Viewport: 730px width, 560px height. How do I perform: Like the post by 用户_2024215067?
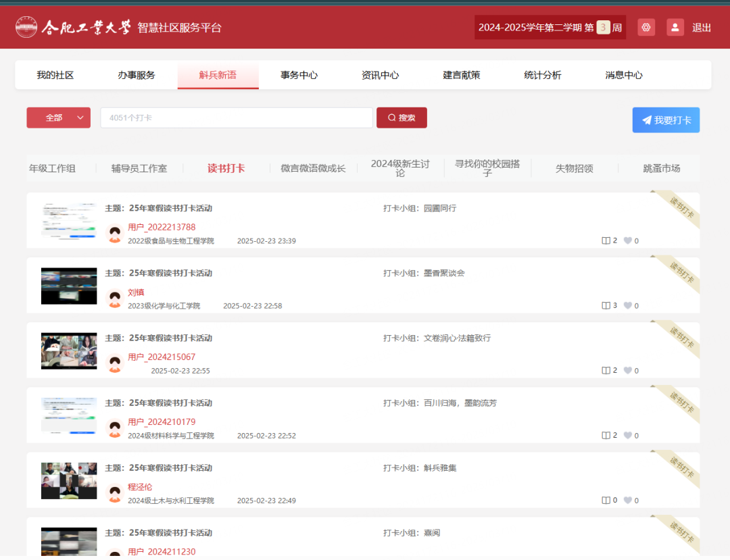tap(627, 370)
